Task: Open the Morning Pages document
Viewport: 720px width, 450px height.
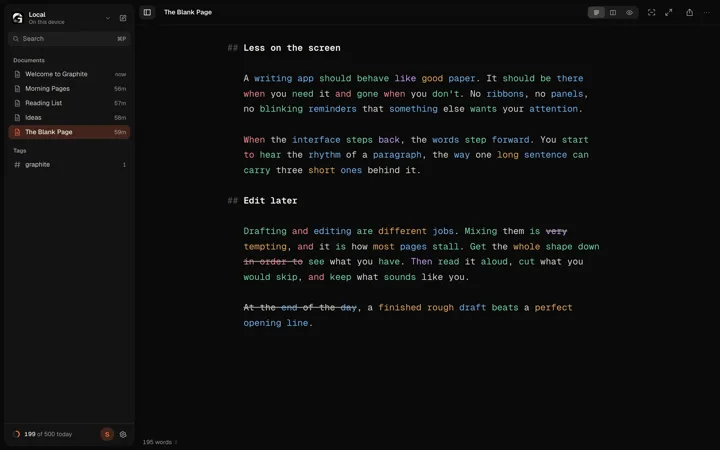Action: [69, 89]
